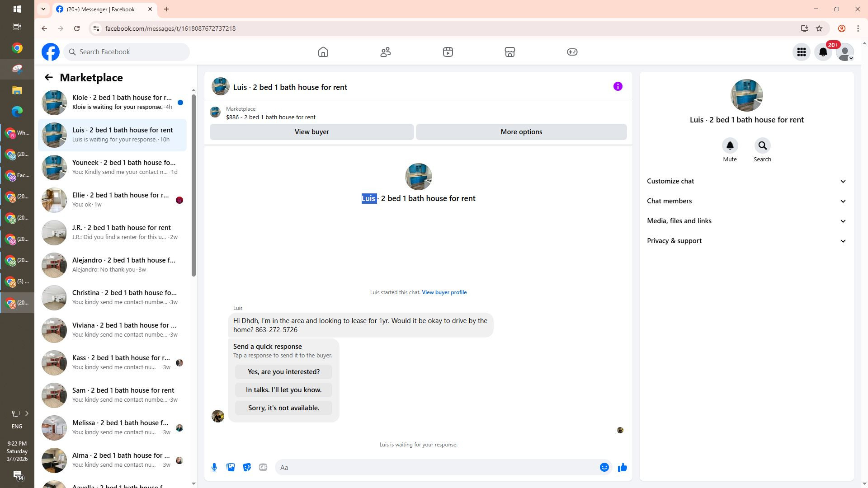Attach a photo file icon
This screenshot has width=868, height=488.
pyautogui.click(x=231, y=468)
